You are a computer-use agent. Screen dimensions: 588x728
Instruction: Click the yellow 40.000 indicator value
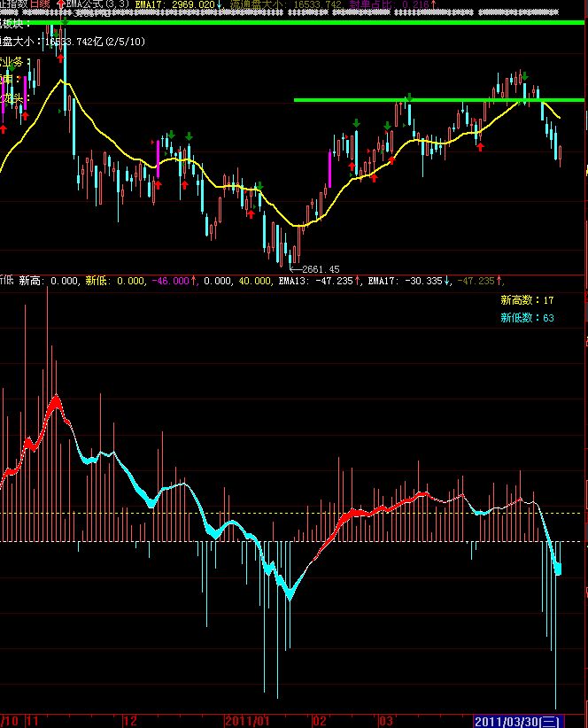pos(254,281)
